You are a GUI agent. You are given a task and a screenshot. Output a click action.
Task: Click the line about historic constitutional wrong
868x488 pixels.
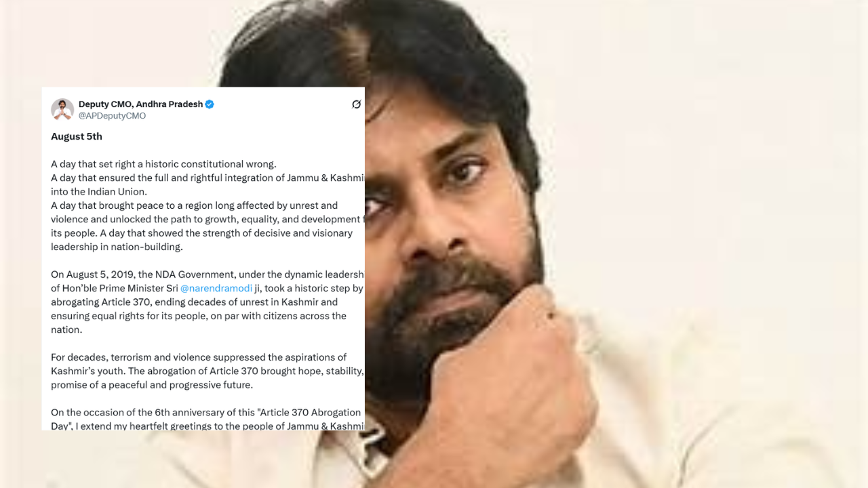pyautogui.click(x=163, y=164)
